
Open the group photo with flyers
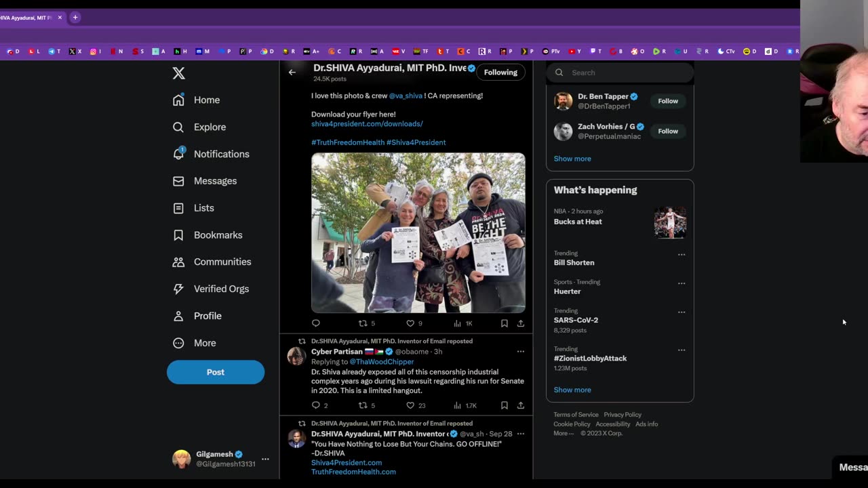(418, 232)
